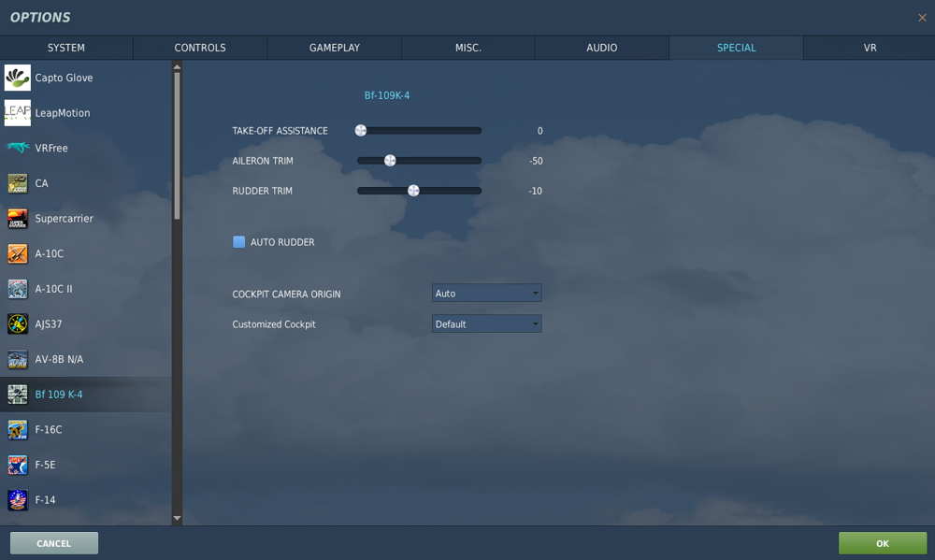Click the Rudder Trim slider handle
Image resolution: width=935 pixels, height=560 pixels.
click(x=413, y=191)
